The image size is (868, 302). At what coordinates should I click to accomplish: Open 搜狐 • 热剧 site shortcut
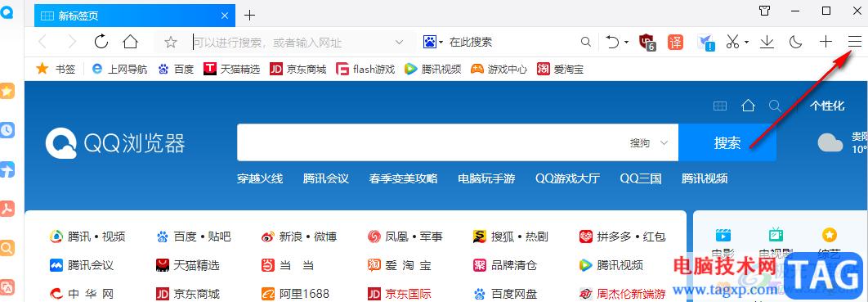click(510, 237)
